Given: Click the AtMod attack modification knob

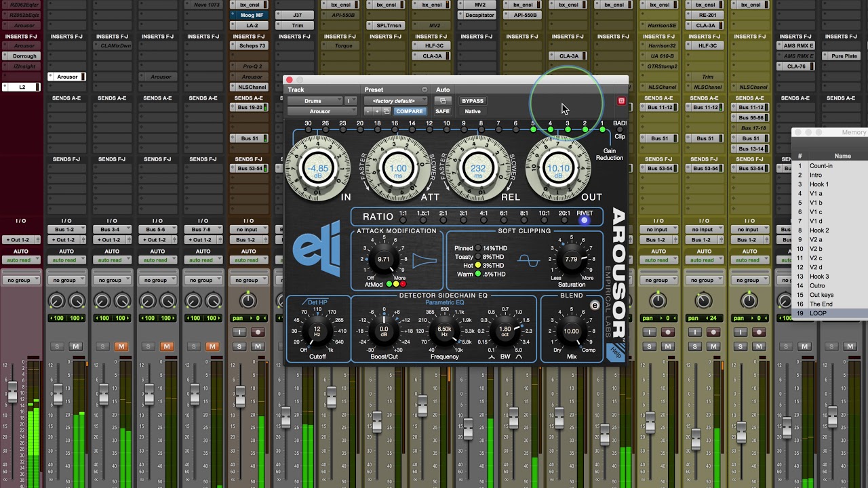Looking at the screenshot, I should (384, 259).
